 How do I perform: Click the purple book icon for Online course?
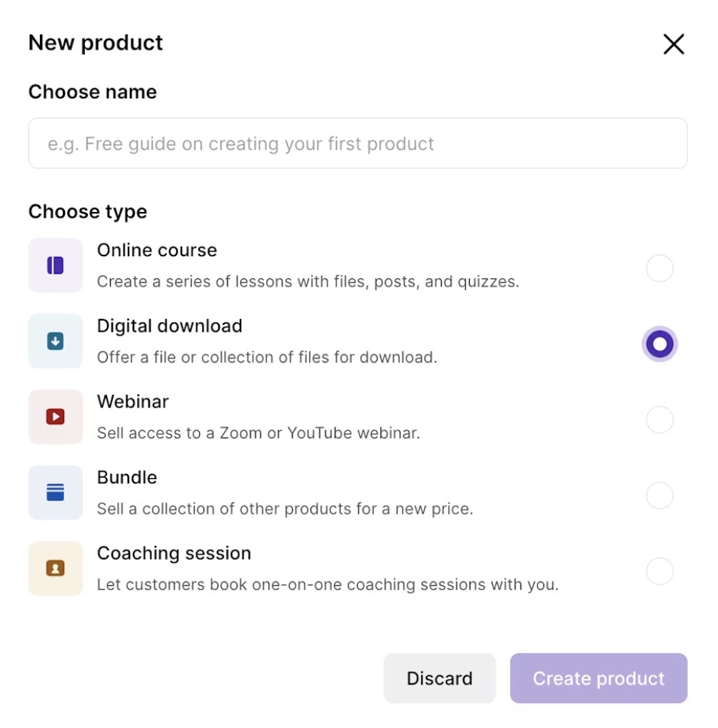point(55,265)
